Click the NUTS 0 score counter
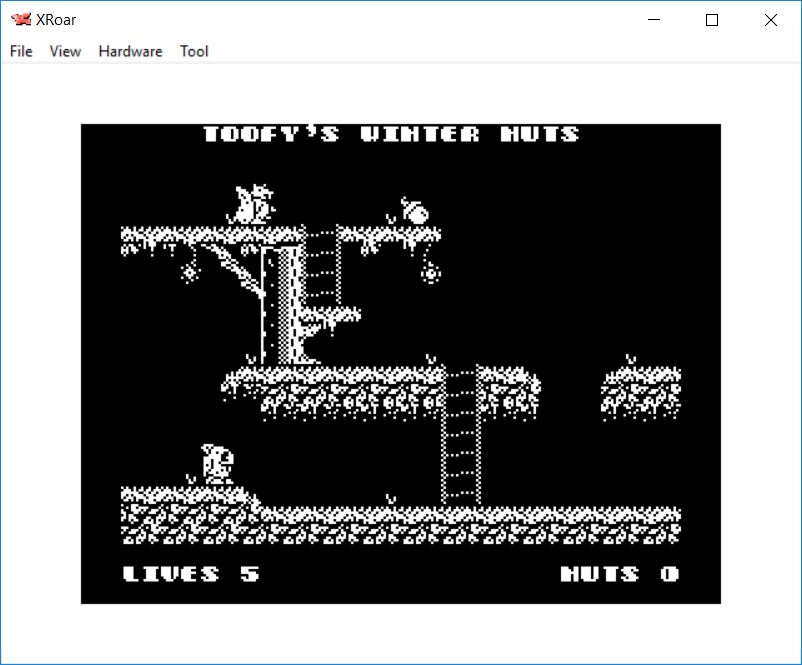The width and height of the screenshot is (802, 665). [620, 574]
